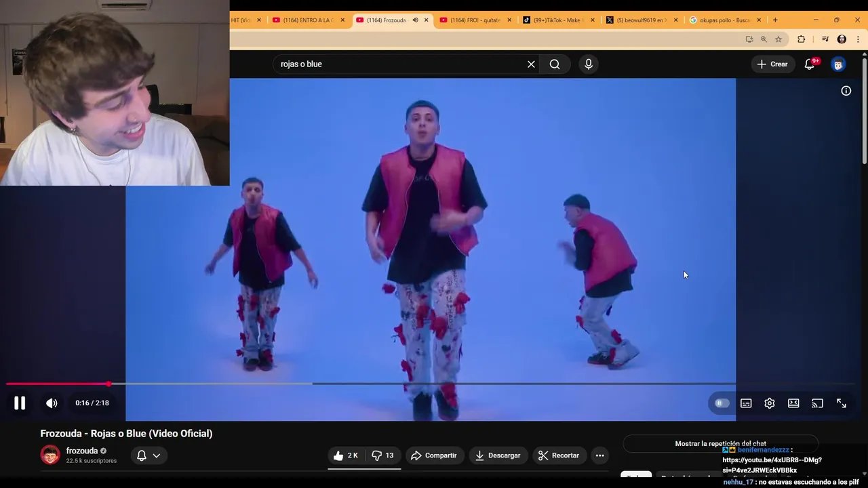Open YouTube notifications bell

810,64
